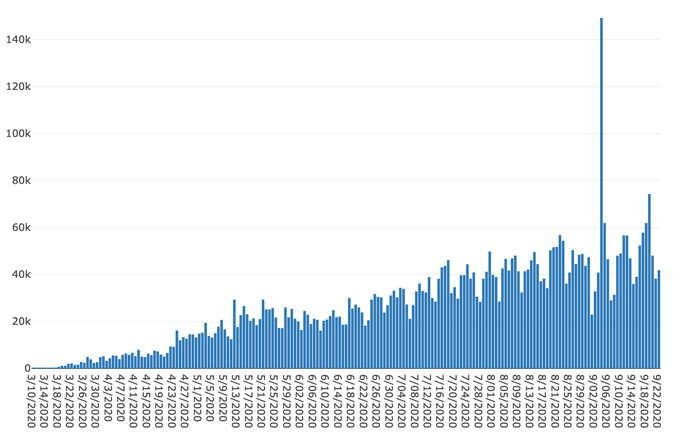This screenshot has width=680, height=437.
Task: Click the 140k y-axis label
Action: (18, 39)
